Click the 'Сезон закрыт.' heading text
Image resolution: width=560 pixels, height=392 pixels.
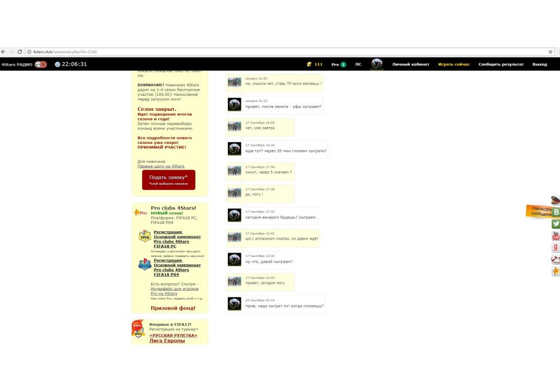click(x=156, y=109)
